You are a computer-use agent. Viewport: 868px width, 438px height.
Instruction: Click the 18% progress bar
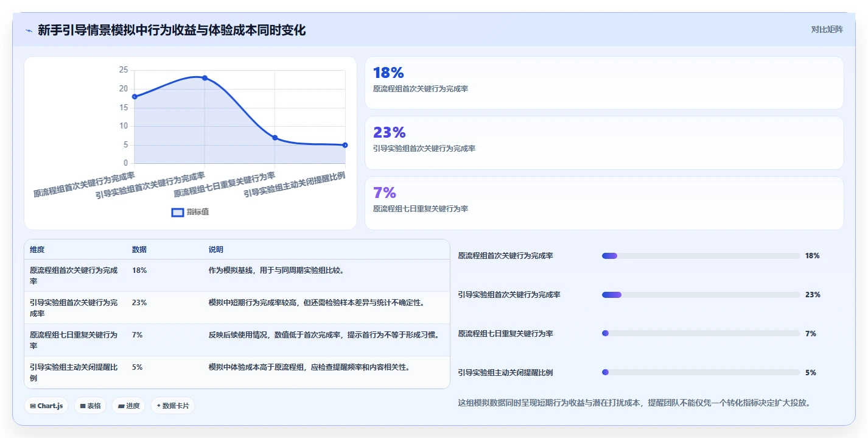click(701, 256)
